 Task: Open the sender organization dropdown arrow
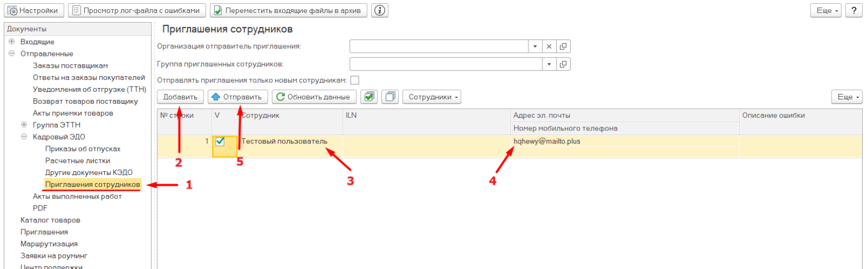pos(535,47)
